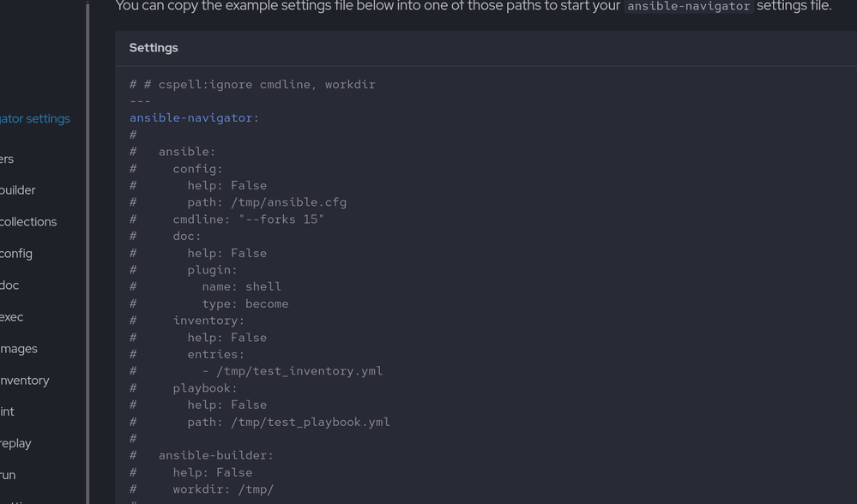Open the exec sidebar entry
This screenshot has width=857, height=504.
point(12,317)
